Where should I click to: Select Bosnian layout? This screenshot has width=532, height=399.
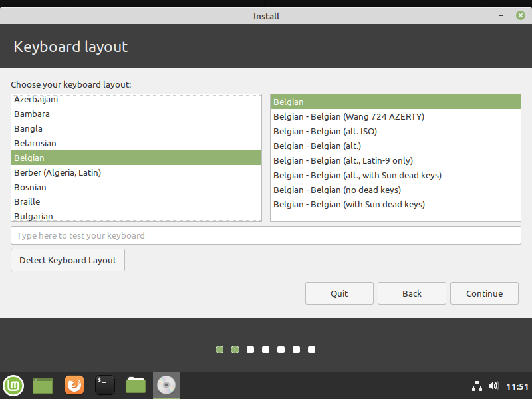point(136,187)
